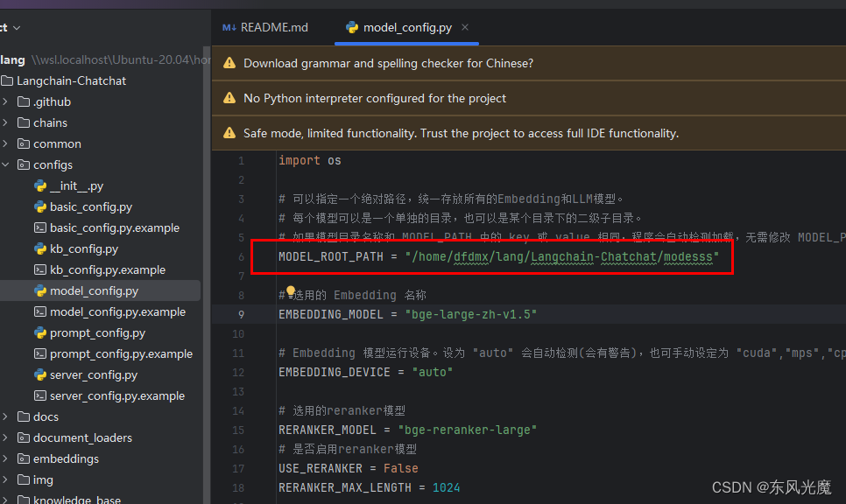
Task: Expand the .github folder
Action: coord(5,101)
